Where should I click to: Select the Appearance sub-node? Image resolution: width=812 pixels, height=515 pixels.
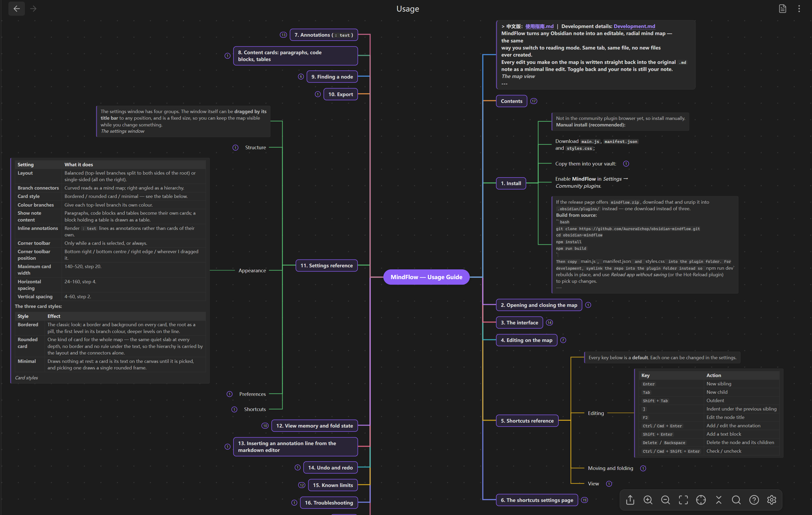pos(252,270)
